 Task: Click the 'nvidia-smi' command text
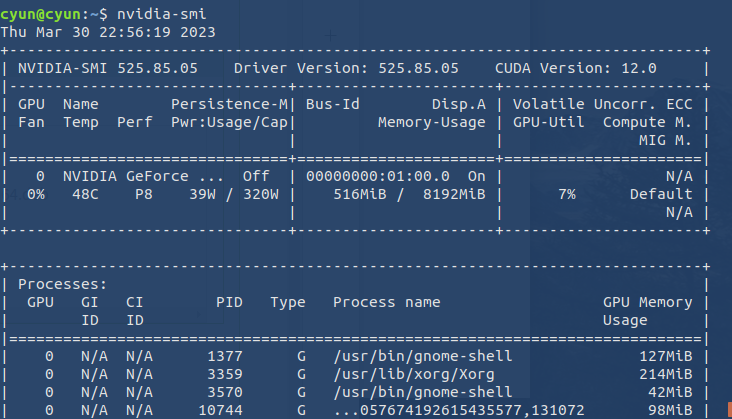[162, 14]
